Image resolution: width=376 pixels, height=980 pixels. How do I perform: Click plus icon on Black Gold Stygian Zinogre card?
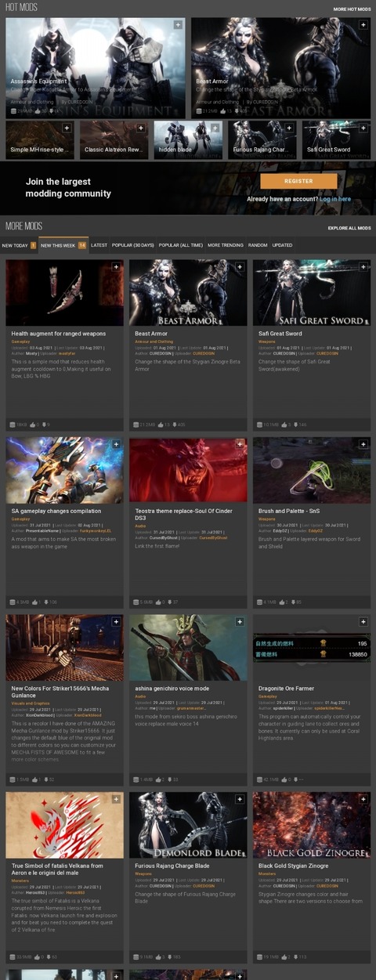(363, 799)
